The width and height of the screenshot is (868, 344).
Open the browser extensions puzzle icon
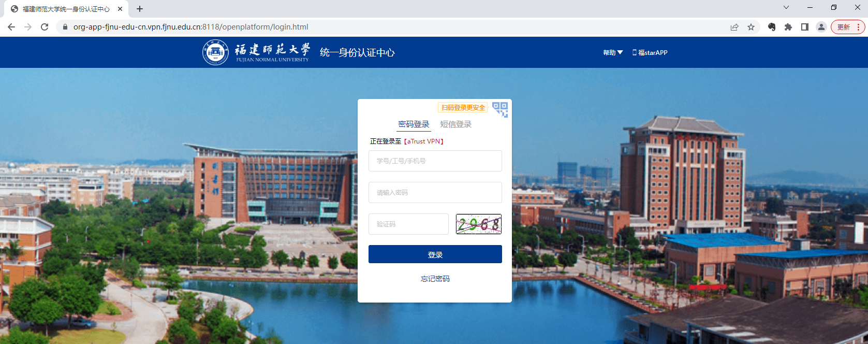[788, 27]
